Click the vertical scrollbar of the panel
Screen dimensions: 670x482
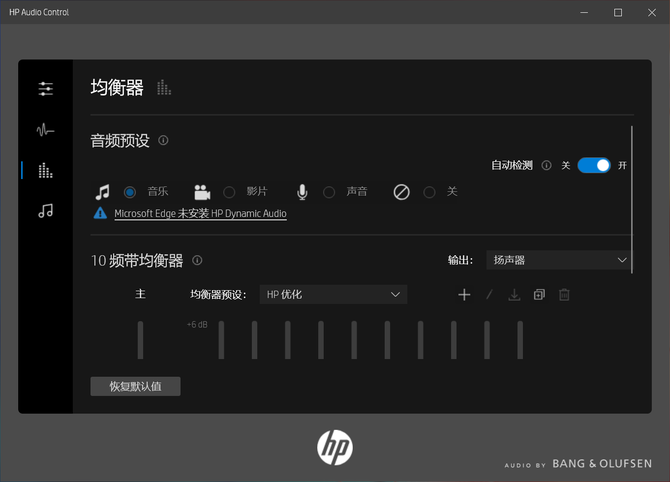click(x=632, y=200)
